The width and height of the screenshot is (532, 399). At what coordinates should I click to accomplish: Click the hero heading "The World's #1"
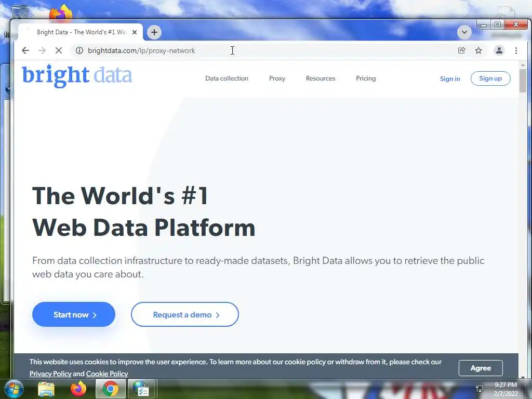tap(120, 196)
